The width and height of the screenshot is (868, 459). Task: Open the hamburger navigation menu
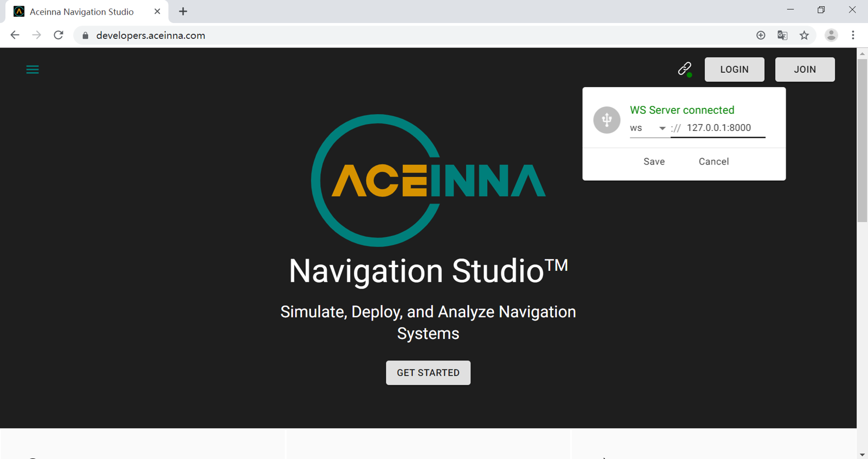click(33, 70)
